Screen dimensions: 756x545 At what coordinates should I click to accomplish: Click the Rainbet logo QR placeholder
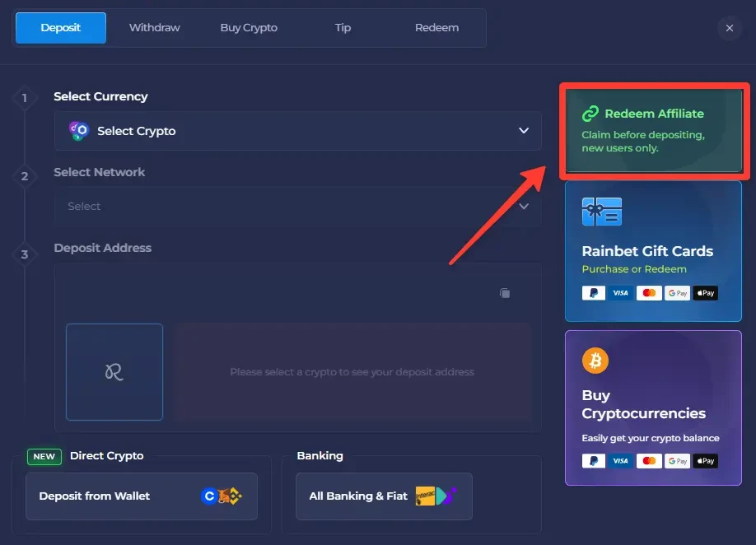[114, 372]
